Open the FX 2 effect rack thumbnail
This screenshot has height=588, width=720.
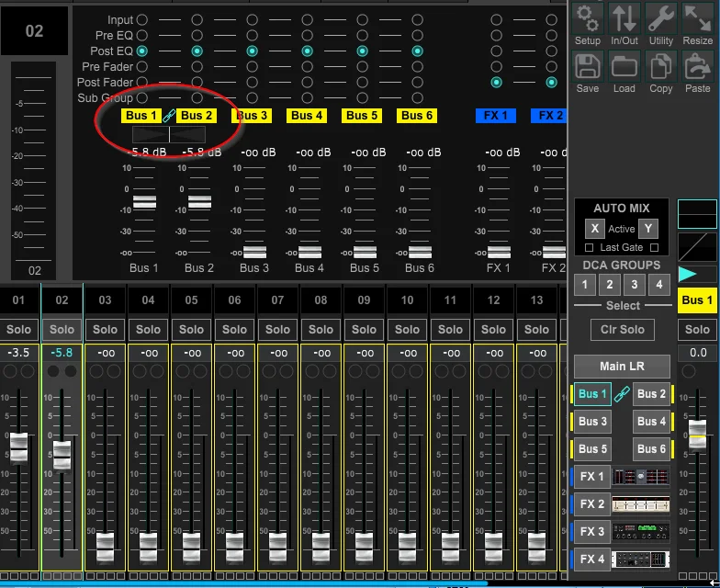pos(641,504)
